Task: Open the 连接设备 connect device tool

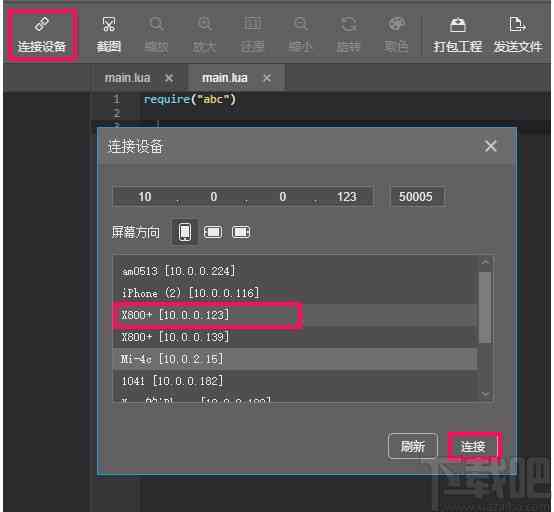Action: pyautogui.click(x=42, y=34)
